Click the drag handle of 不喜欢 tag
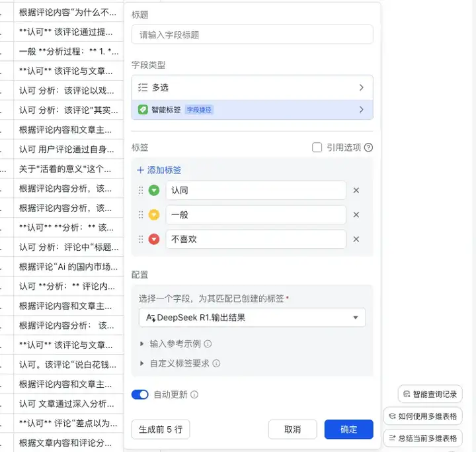 coord(141,239)
